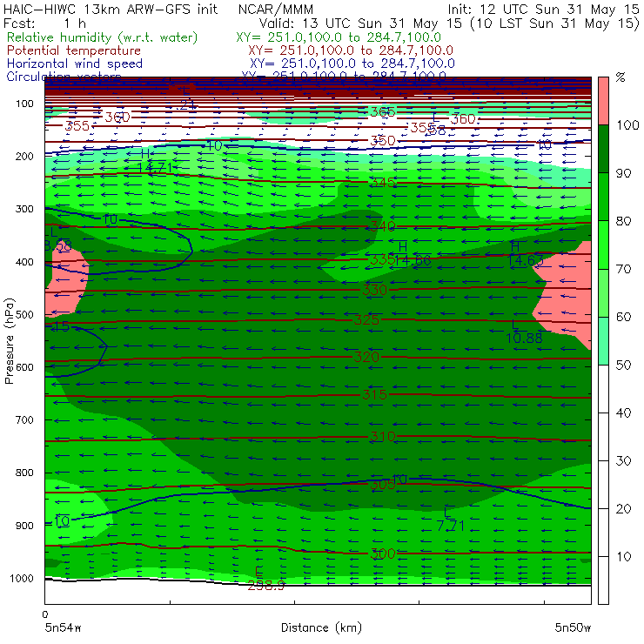Click the '80' colorbar tick label
This screenshot has height=644, width=644.
click(623, 221)
